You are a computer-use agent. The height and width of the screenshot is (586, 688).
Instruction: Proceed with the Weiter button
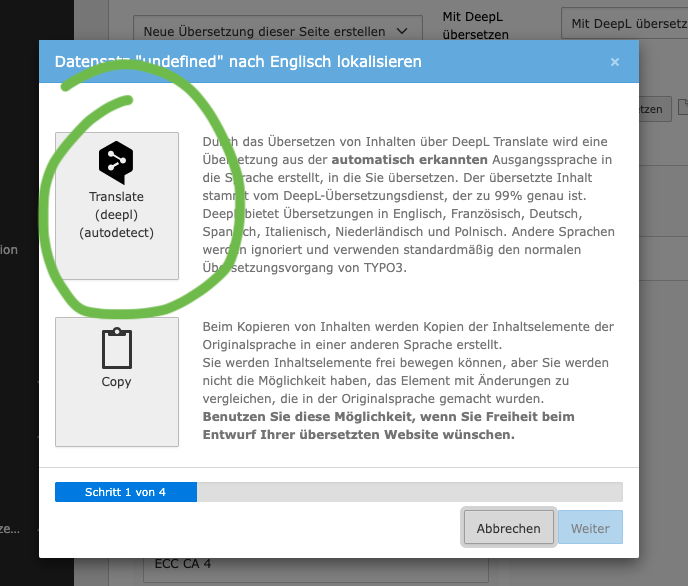click(x=590, y=528)
